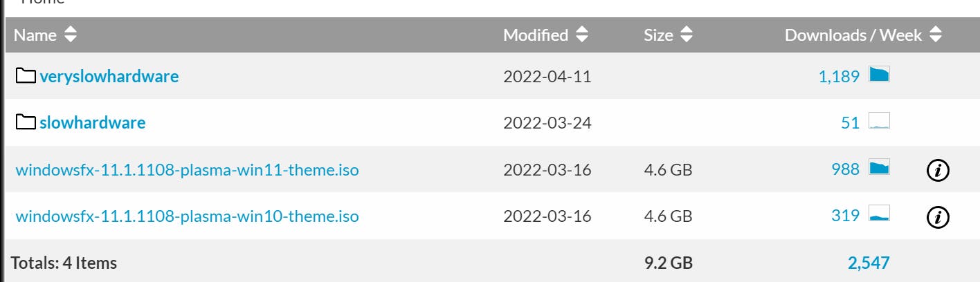The height and width of the screenshot is (282, 980).
Task: Click the slowhardware folder icon
Action: [x=26, y=123]
